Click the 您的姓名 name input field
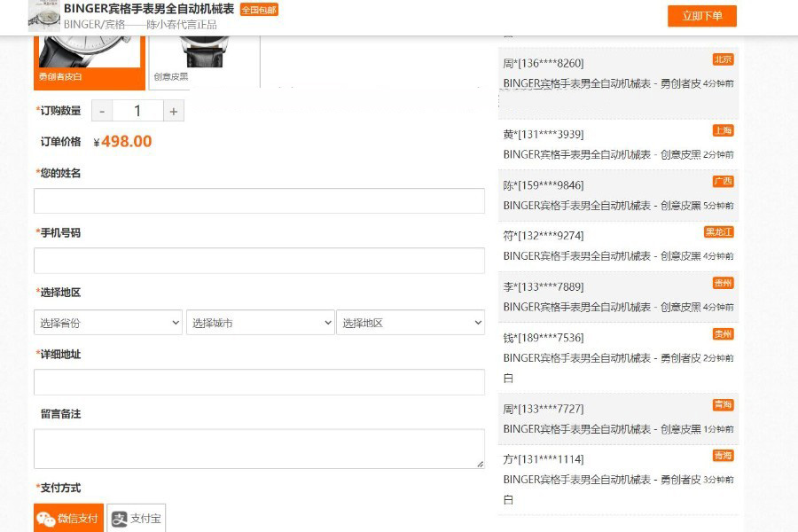Screen dimensions: 798x532 [x=259, y=200]
